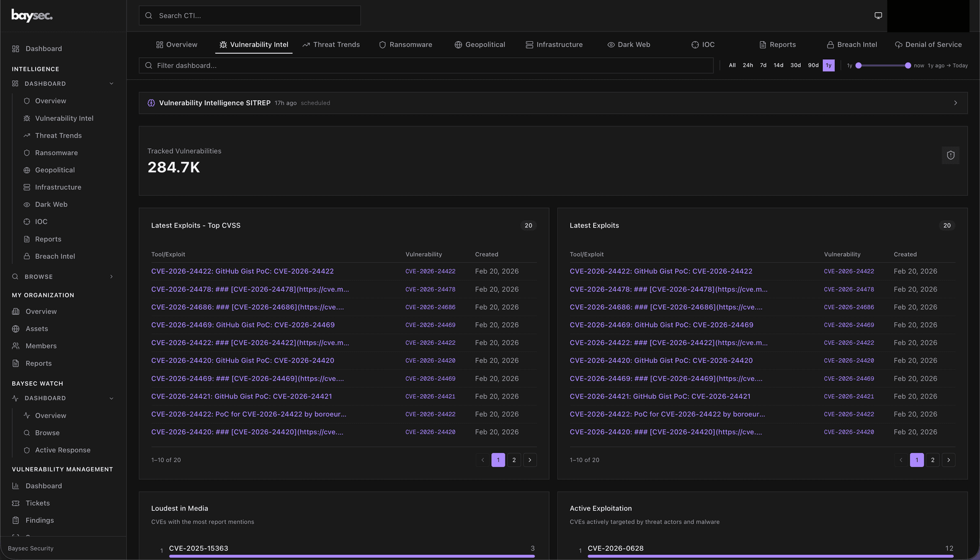
Task: Open Active Response under Baysec Watch
Action: (62, 450)
